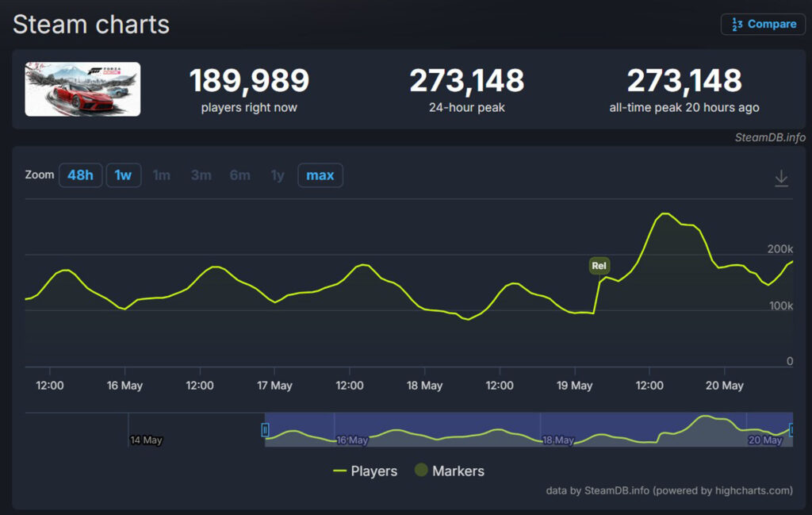Click the 14 May navigator label

point(146,440)
